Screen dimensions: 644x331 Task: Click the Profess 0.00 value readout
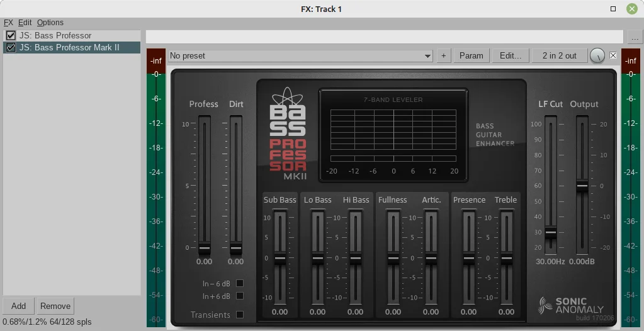point(204,262)
